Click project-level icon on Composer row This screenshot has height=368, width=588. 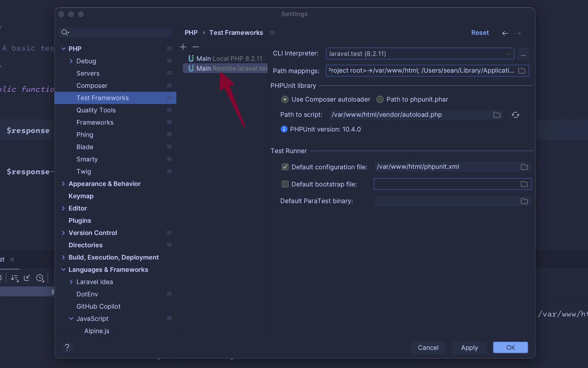(x=169, y=85)
